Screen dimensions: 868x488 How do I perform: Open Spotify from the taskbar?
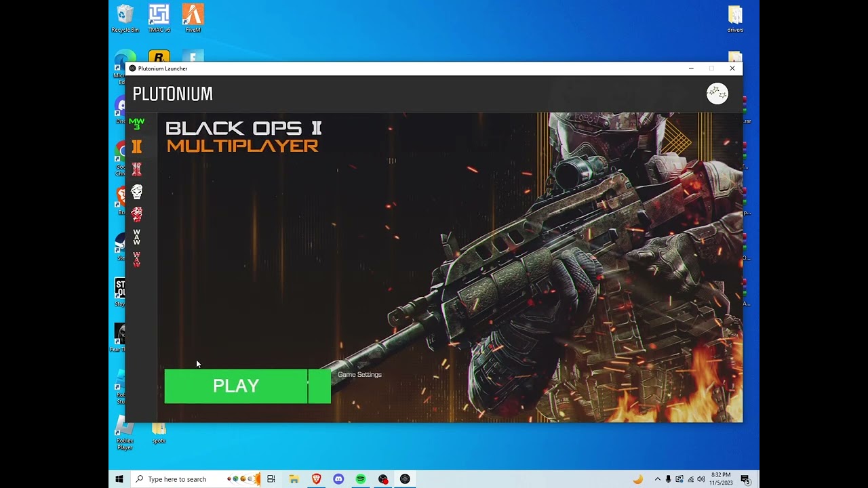(361, 479)
